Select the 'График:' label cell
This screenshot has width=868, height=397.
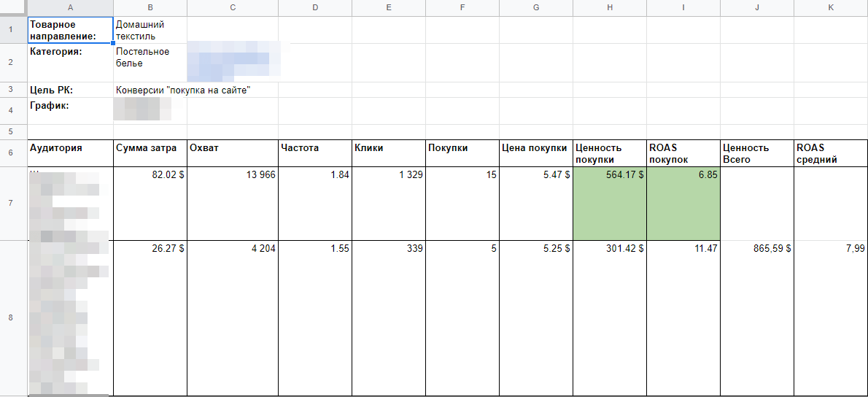pos(70,110)
